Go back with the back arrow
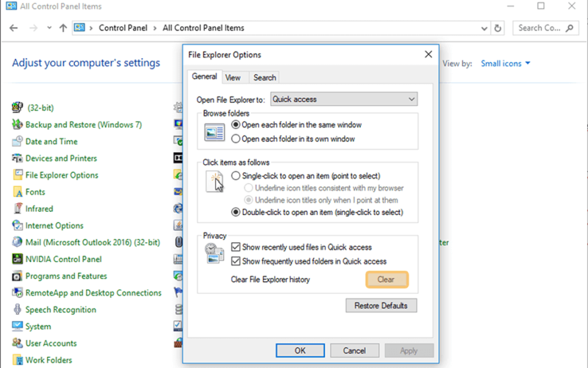 click(13, 28)
